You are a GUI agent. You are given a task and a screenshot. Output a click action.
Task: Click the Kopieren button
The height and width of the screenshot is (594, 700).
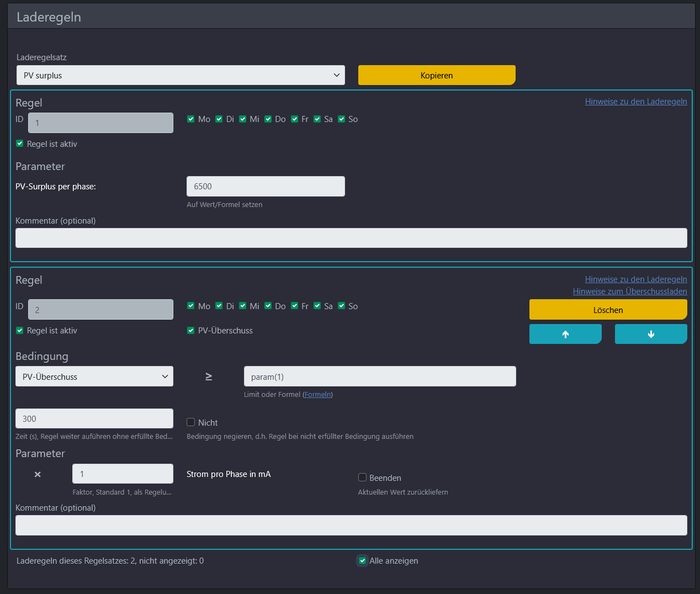tap(436, 75)
